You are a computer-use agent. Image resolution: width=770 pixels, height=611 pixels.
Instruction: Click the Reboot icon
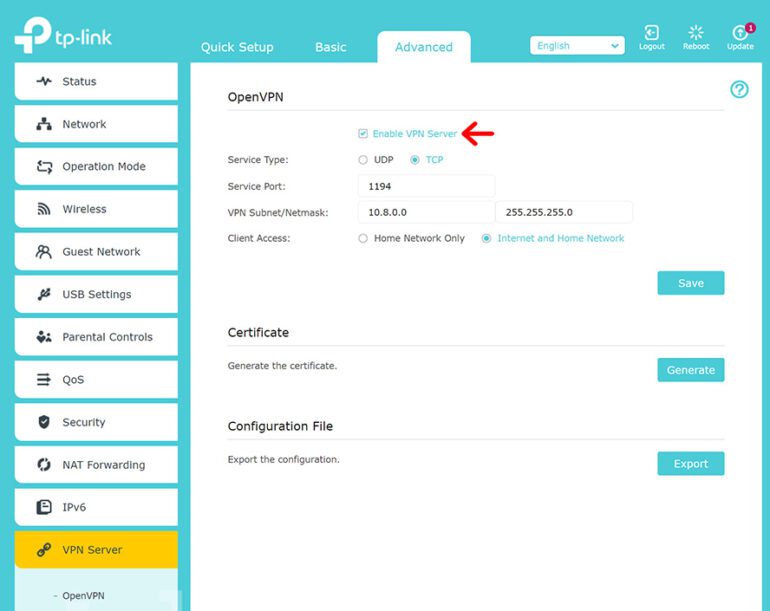[696, 34]
